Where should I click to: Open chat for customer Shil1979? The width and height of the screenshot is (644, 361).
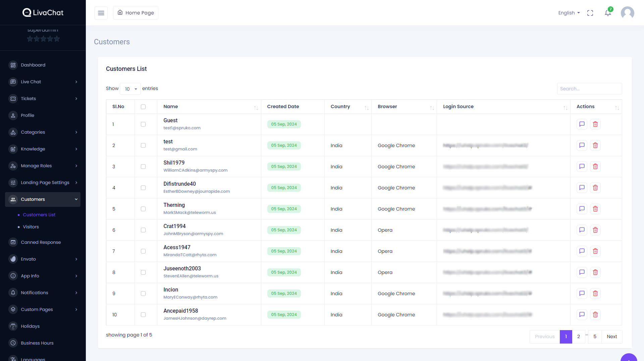582,167
